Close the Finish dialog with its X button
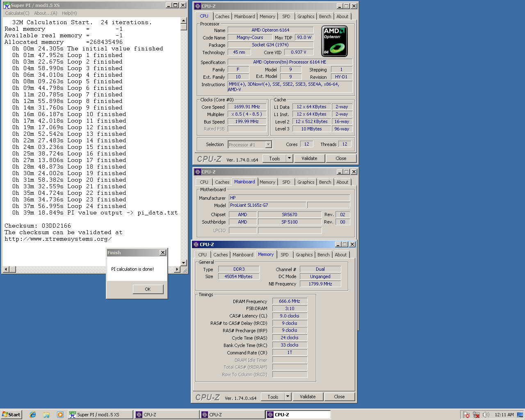 pos(163,253)
